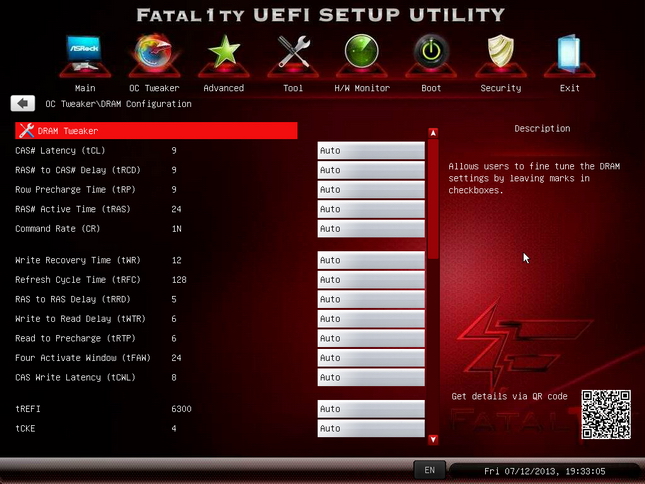The width and height of the screenshot is (645, 484).
Task: Open Read to Precharge Auto field
Action: coord(371,338)
